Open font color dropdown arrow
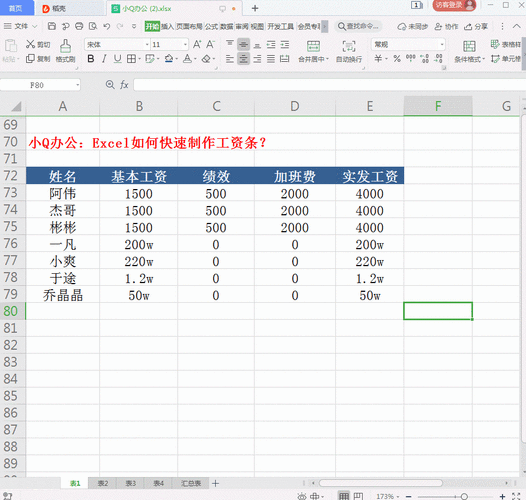The width and height of the screenshot is (526, 500). 195,59
